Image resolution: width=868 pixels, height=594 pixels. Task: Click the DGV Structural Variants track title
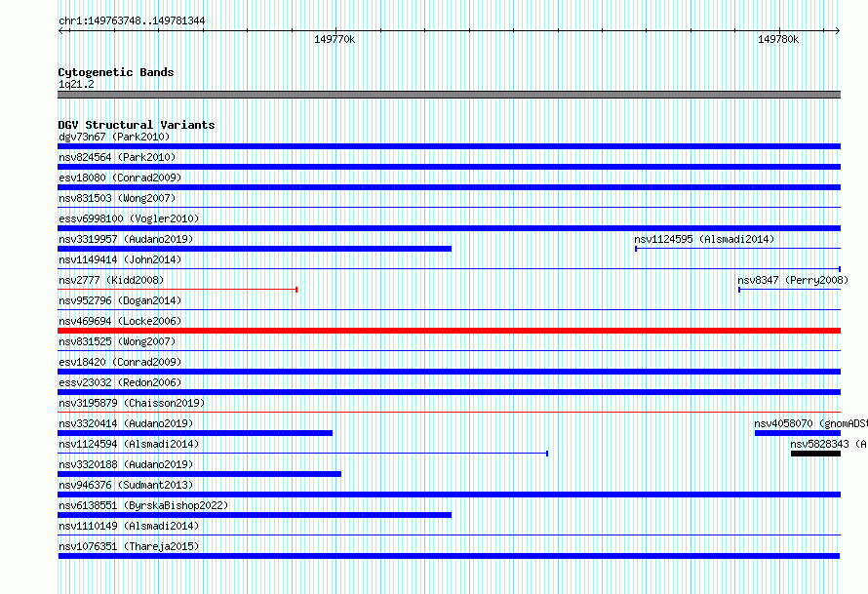(x=137, y=125)
